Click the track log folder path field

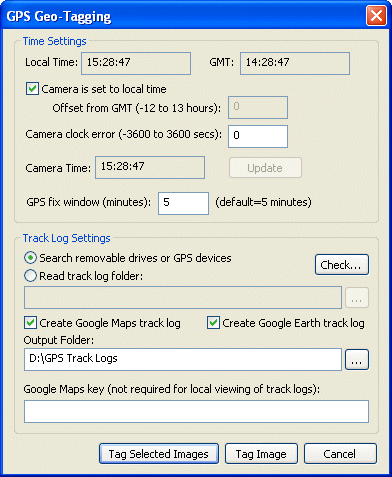click(183, 297)
